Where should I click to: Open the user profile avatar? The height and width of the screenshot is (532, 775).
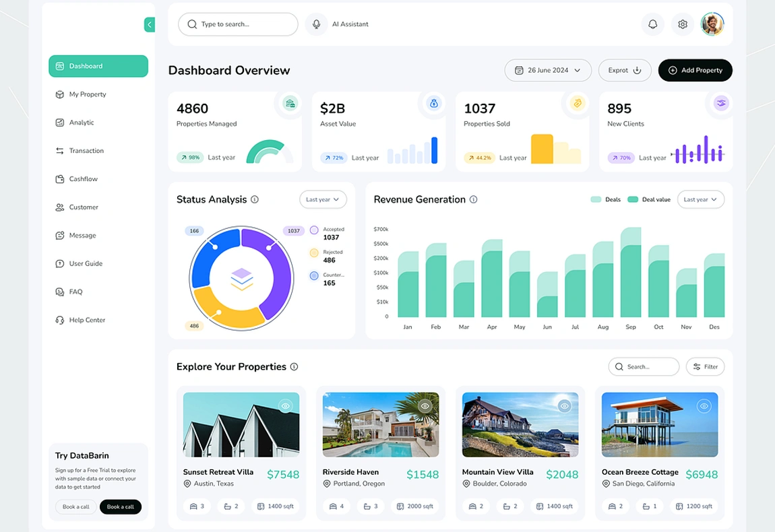click(x=712, y=24)
